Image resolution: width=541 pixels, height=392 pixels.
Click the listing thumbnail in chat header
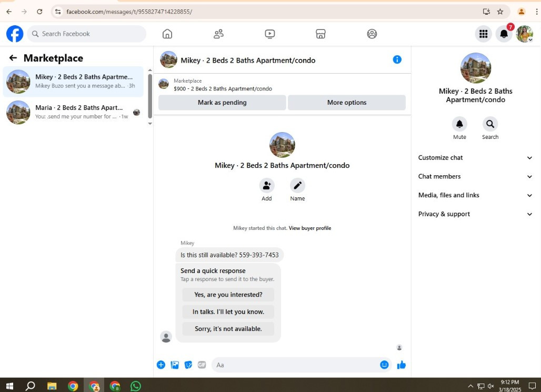(x=169, y=59)
